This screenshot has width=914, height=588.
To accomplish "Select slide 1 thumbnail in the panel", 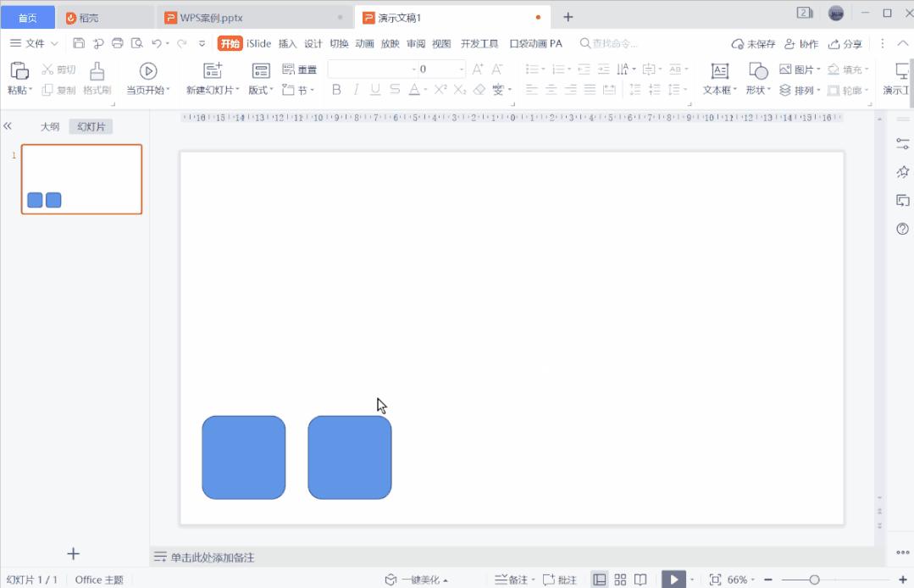I will (80, 179).
